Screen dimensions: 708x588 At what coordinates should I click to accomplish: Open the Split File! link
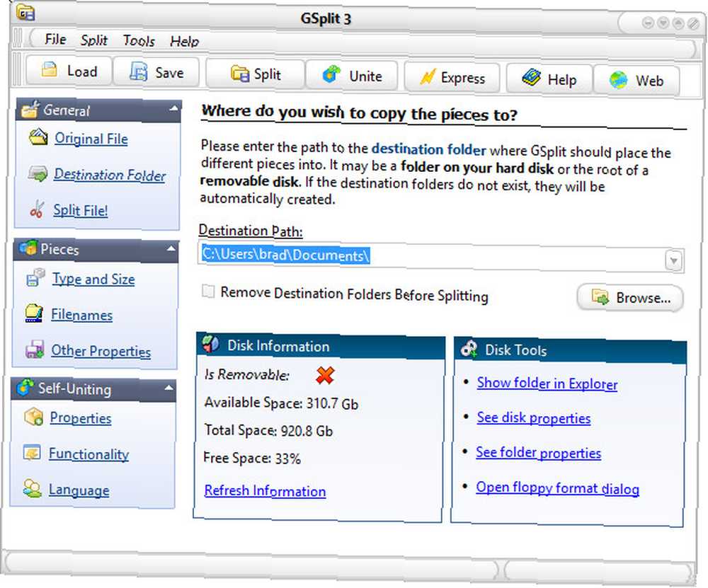click(x=81, y=210)
